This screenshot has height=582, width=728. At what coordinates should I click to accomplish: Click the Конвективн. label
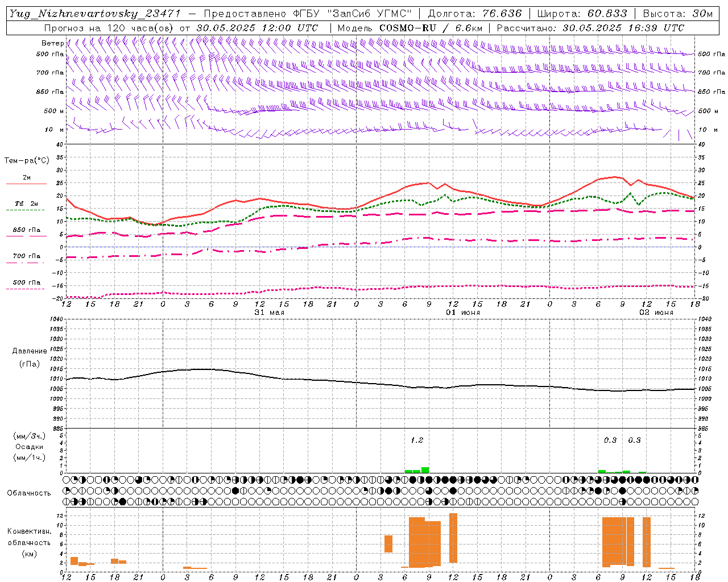(29, 531)
